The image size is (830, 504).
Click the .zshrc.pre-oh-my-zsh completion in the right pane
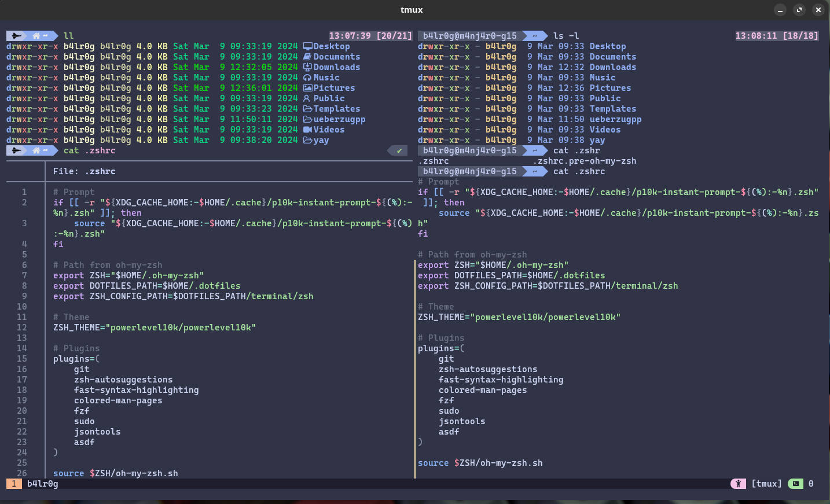tap(585, 161)
